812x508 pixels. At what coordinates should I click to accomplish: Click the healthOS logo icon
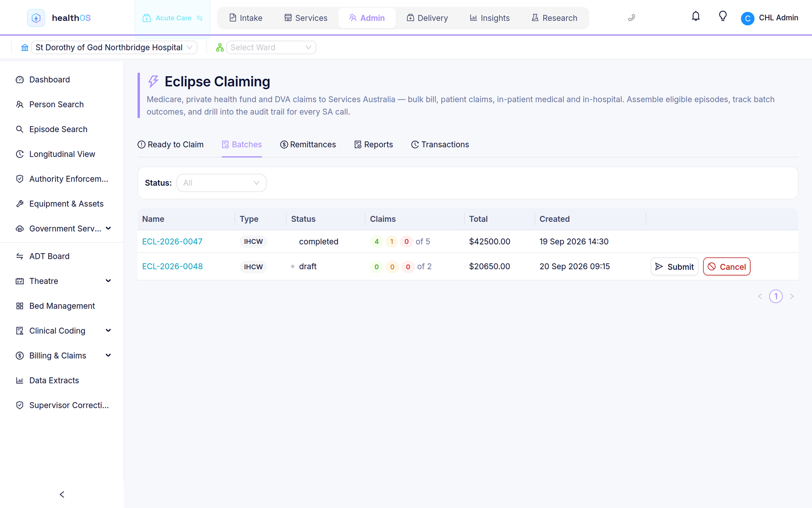coord(36,18)
